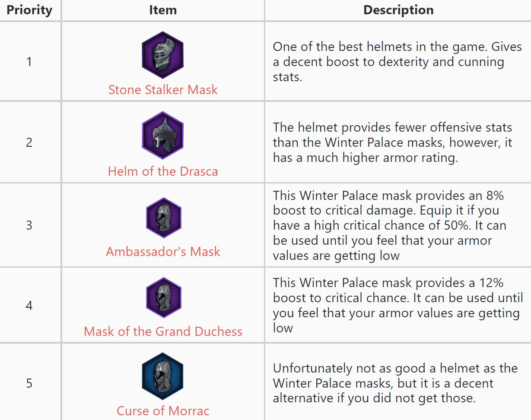
Task: Click the Item column header
Action: pyautogui.click(x=163, y=10)
